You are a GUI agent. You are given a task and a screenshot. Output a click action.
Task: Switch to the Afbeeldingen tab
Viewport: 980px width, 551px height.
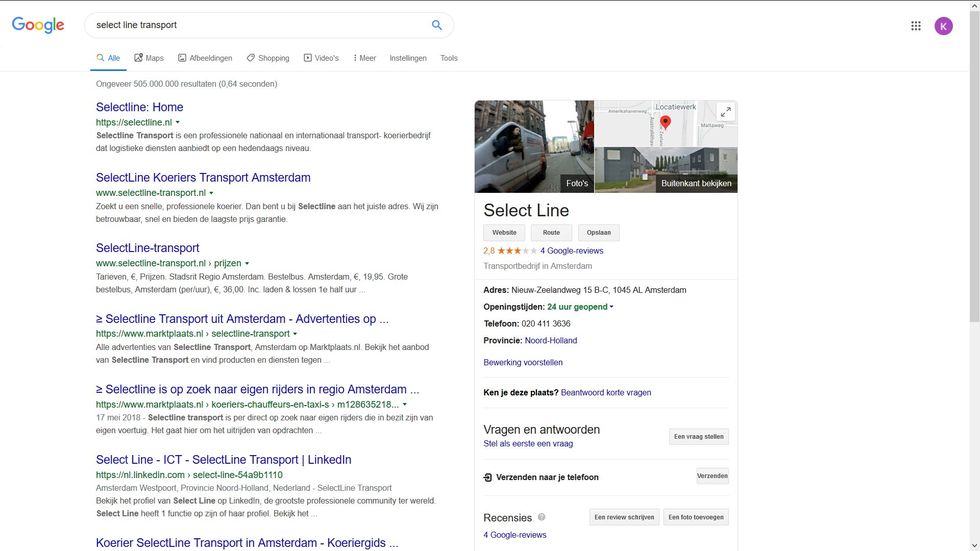pyautogui.click(x=205, y=58)
